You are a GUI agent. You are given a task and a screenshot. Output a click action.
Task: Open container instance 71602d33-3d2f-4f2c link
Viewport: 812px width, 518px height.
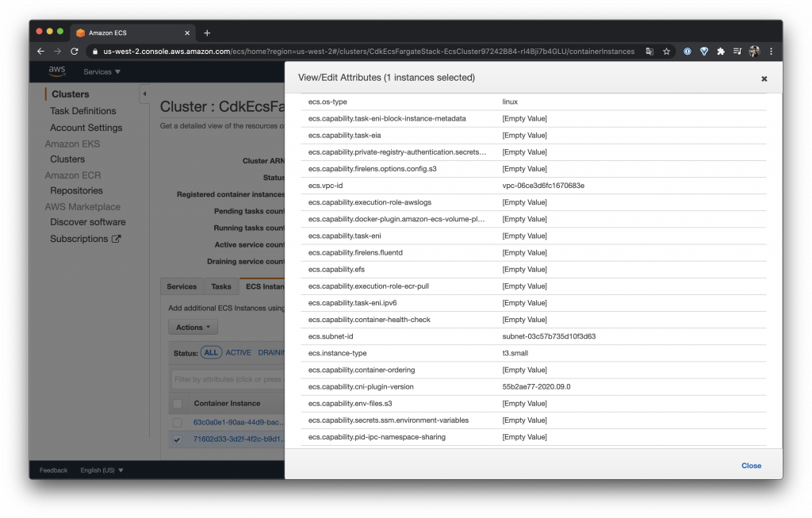pyautogui.click(x=238, y=439)
